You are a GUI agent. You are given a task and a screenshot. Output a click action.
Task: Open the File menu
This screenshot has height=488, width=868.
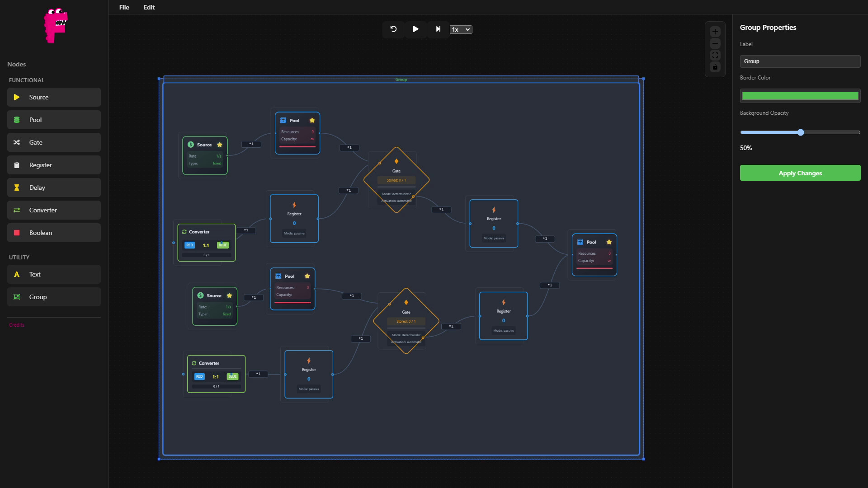[x=124, y=7]
